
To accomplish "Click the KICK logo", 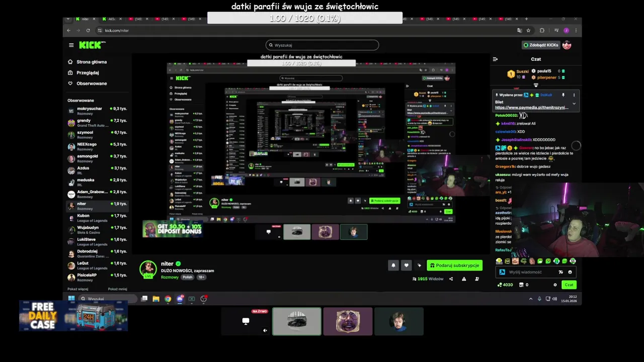I will 92,45.
